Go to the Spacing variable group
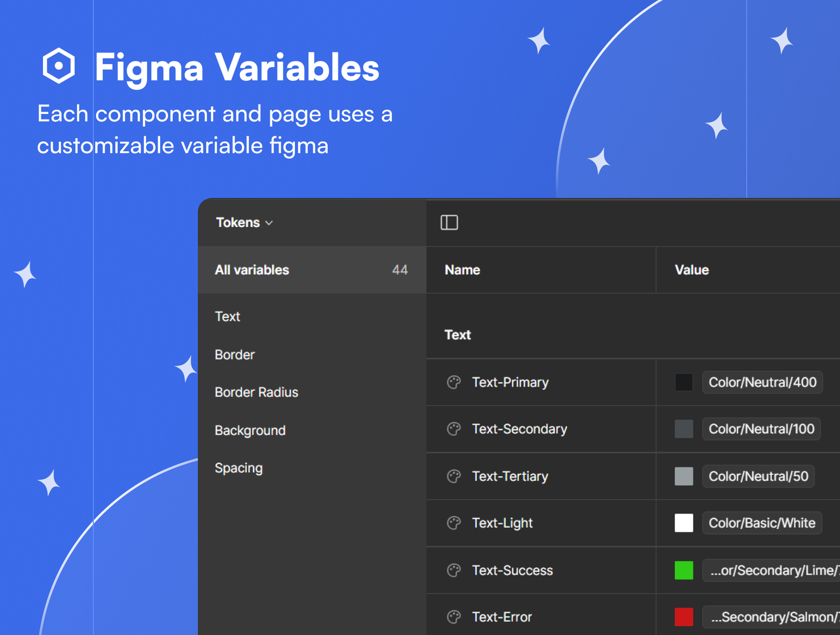 click(x=238, y=468)
